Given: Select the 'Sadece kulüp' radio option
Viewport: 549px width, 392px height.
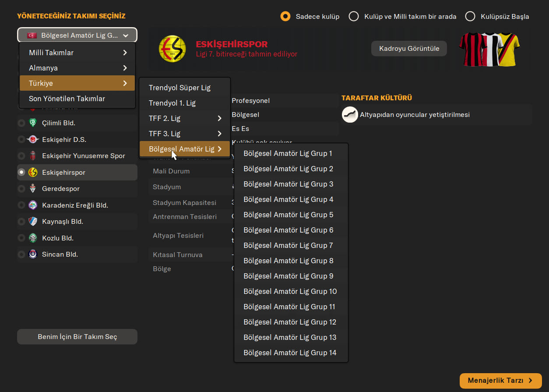Looking at the screenshot, I should pyautogui.click(x=285, y=17).
